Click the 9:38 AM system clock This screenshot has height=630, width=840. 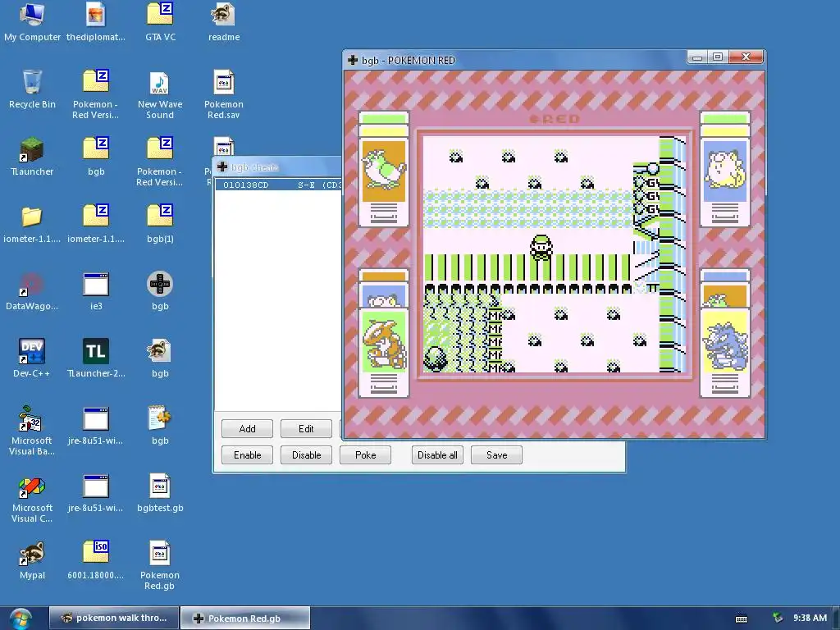tap(810, 618)
